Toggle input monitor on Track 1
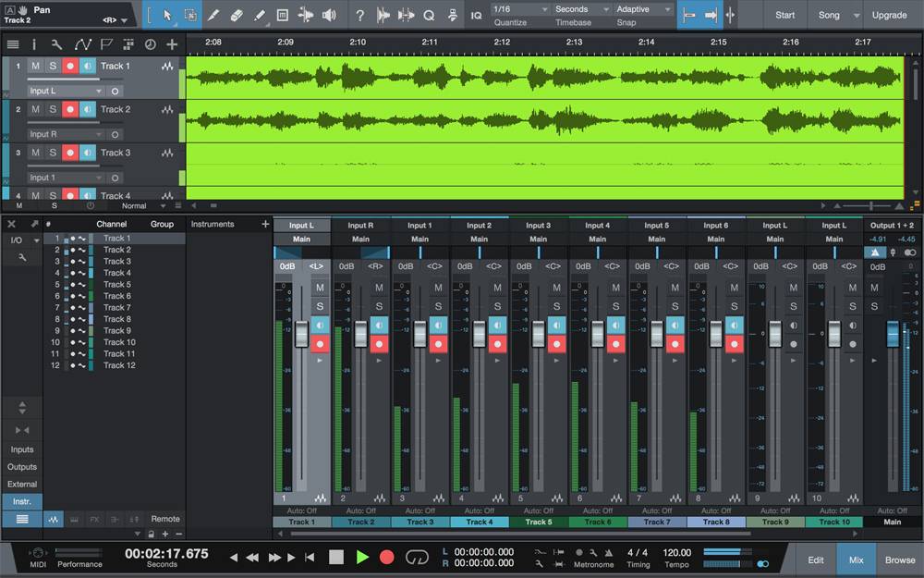 [x=87, y=66]
